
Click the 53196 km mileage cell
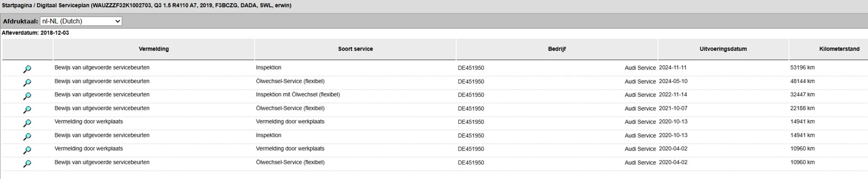(802, 67)
